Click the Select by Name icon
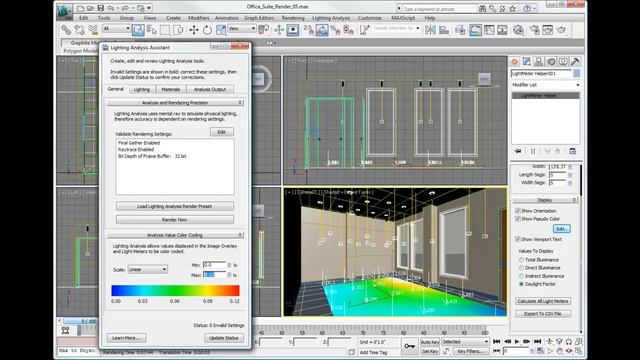640x360 pixels. 151,30
